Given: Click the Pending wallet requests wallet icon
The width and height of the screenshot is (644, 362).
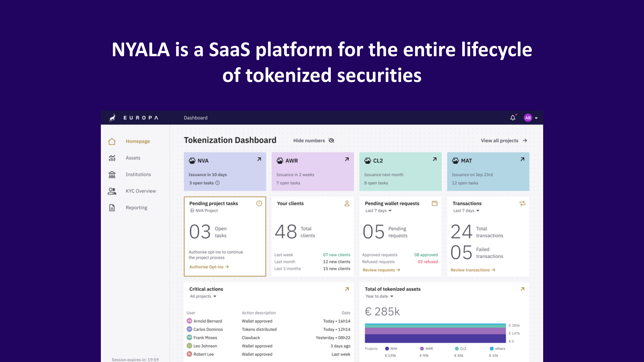Looking at the screenshot, I should tap(435, 204).
